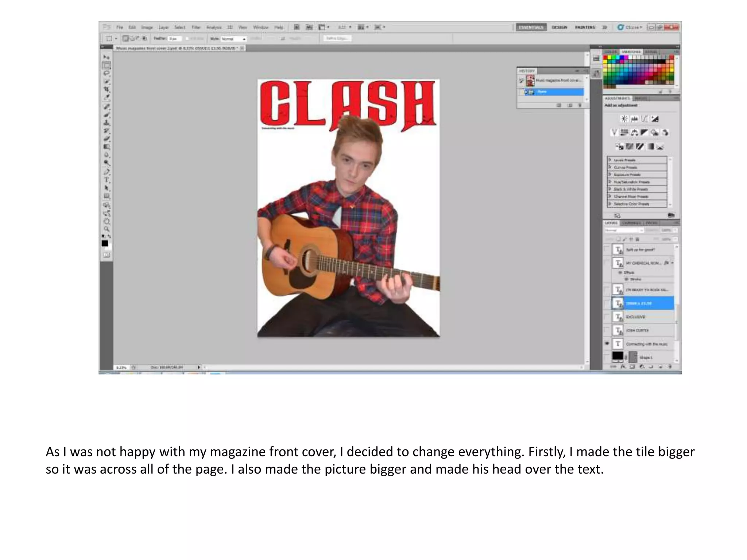Show the JOSH CURTIS layer

click(607, 330)
